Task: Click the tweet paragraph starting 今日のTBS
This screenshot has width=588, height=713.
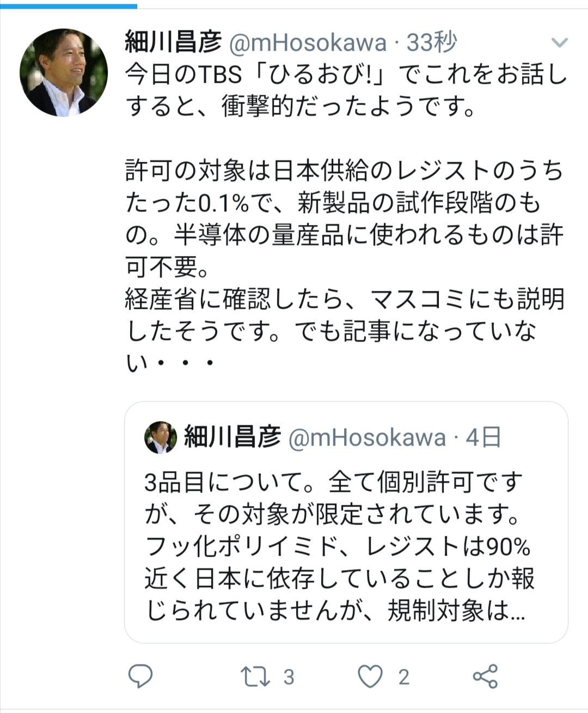Action: tap(346, 91)
